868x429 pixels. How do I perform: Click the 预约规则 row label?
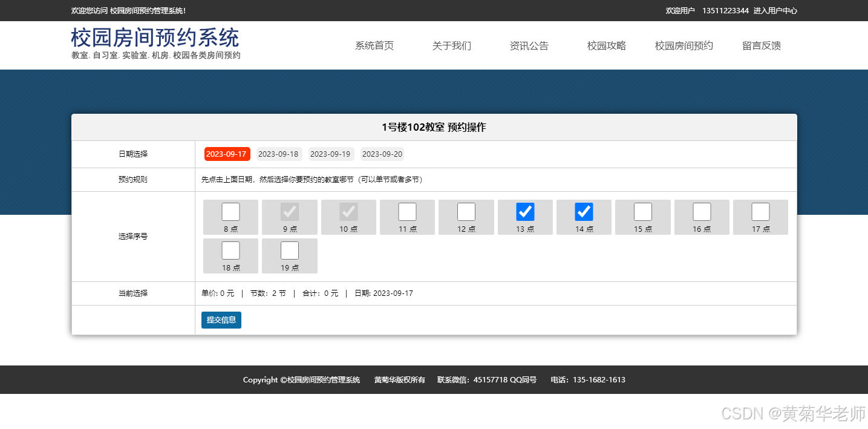click(133, 180)
